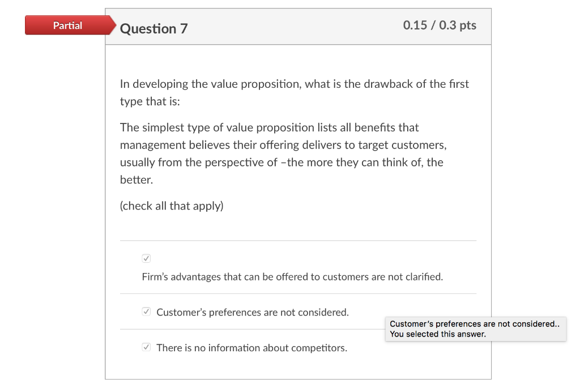Click the red Partial status badge
The image size is (580, 392).
tap(67, 25)
